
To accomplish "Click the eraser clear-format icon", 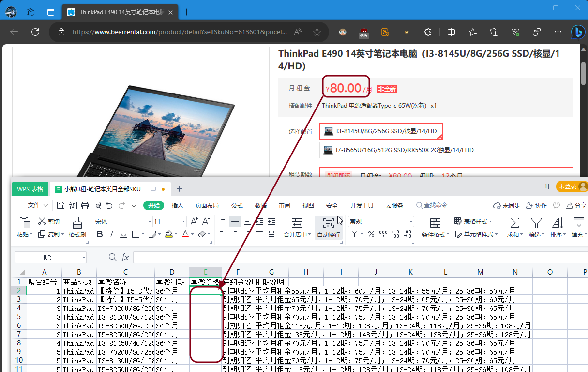I will click(202, 234).
